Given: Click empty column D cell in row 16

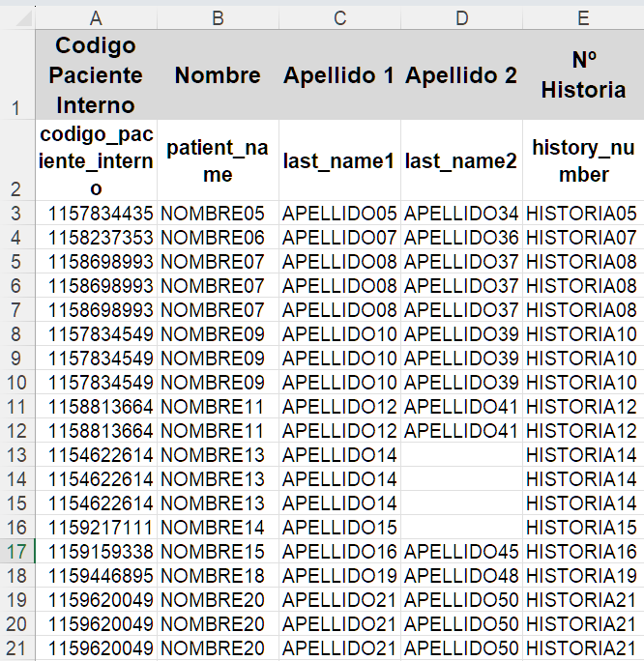Looking at the screenshot, I should [x=461, y=528].
